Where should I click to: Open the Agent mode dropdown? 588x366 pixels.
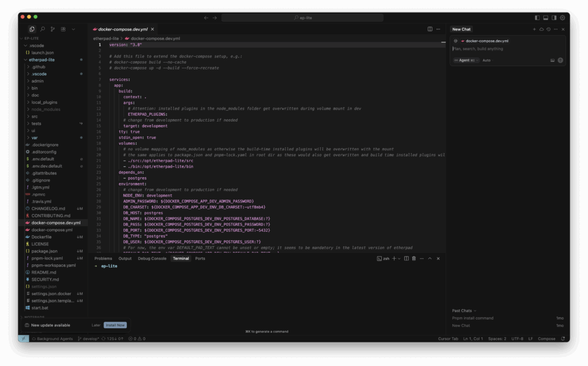(x=466, y=60)
